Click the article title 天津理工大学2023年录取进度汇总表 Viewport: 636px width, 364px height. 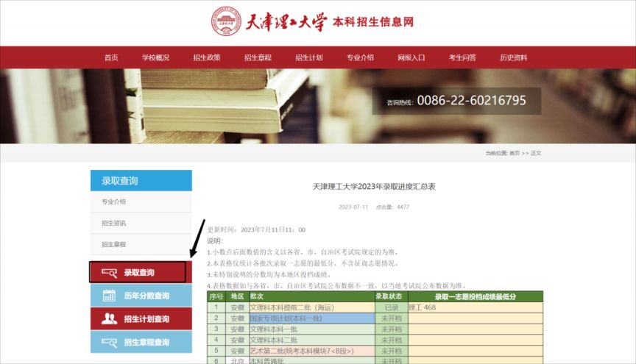coord(373,187)
